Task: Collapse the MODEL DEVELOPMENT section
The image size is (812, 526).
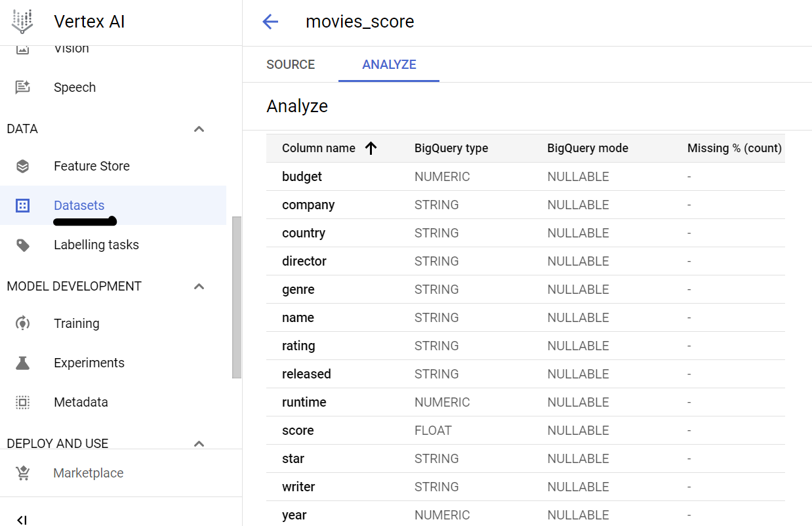Action: click(x=199, y=287)
